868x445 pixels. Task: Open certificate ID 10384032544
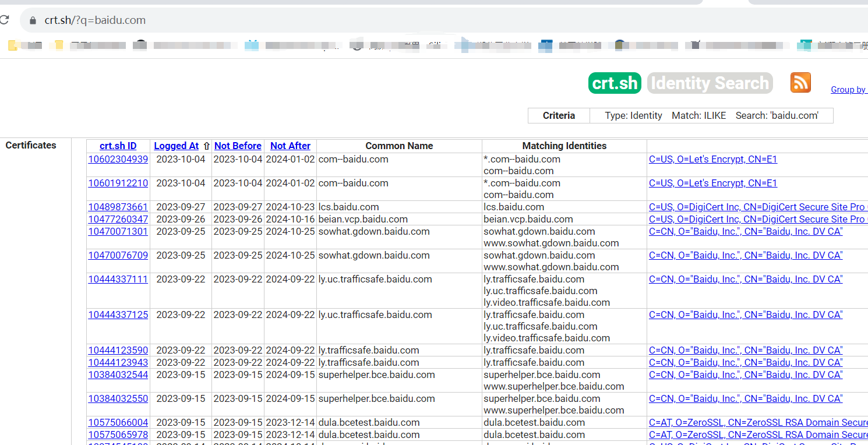click(x=118, y=375)
